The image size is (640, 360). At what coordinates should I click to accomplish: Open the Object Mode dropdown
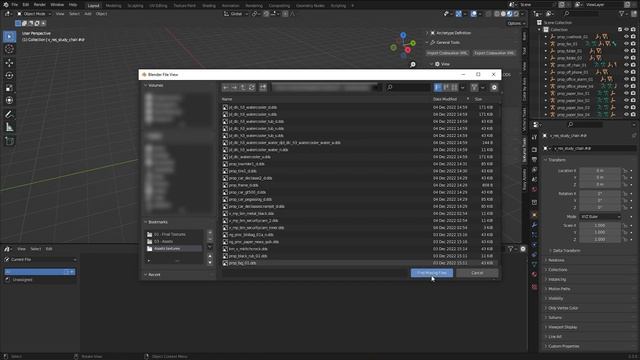tap(34, 14)
